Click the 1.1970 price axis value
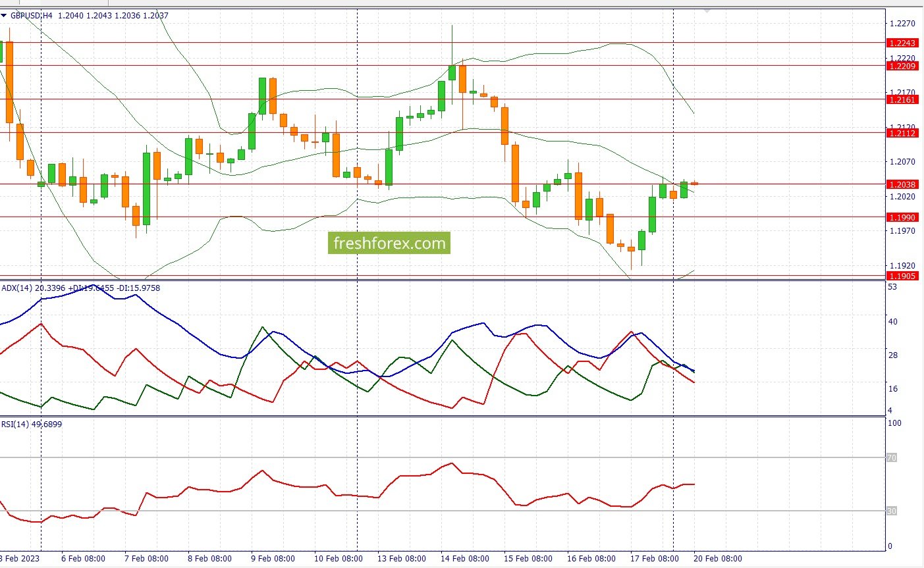Image resolution: width=924 pixels, height=568 pixels. pyautogui.click(x=902, y=231)
